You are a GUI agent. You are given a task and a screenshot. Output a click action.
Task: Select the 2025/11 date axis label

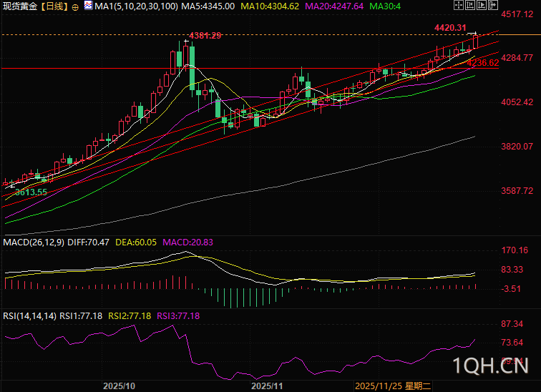click(267, 386)
